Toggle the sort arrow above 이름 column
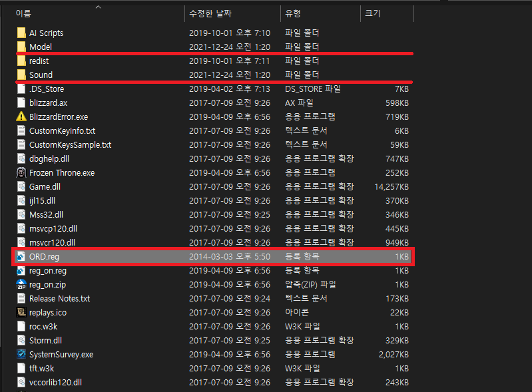This screenshot has width=532, height=392. click(x=98, y=7)
